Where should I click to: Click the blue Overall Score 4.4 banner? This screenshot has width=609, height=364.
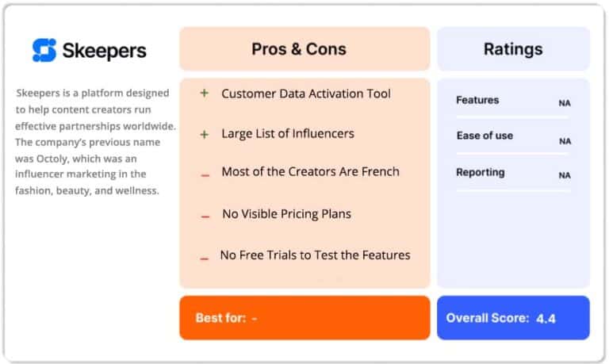coord(513,318)
